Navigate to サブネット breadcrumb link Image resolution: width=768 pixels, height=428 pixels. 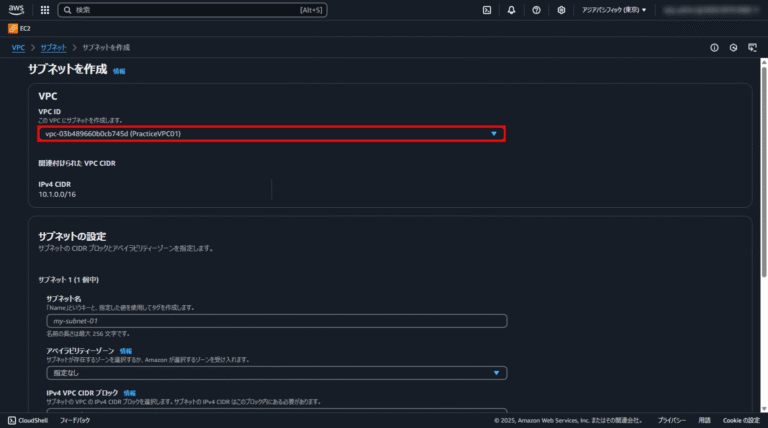pos(56,47)
